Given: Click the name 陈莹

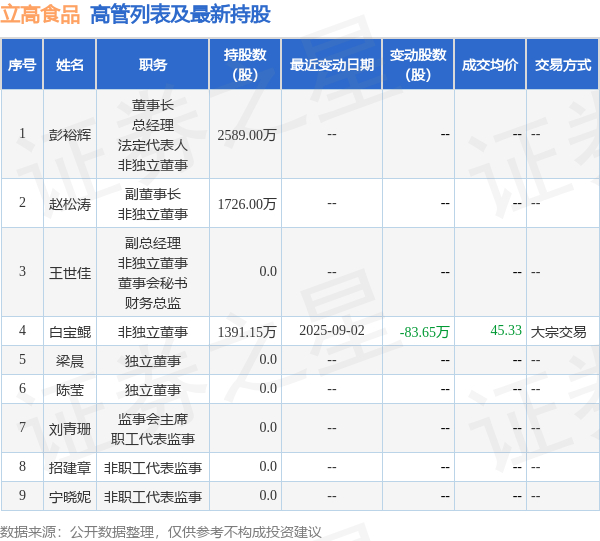Looking at the screenshot, I should point(70,390).
